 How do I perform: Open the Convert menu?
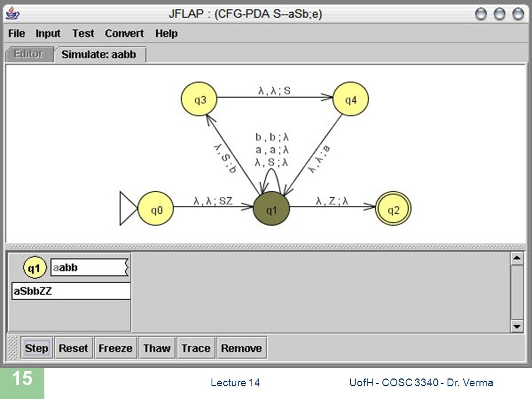click(x=124, y=33)
